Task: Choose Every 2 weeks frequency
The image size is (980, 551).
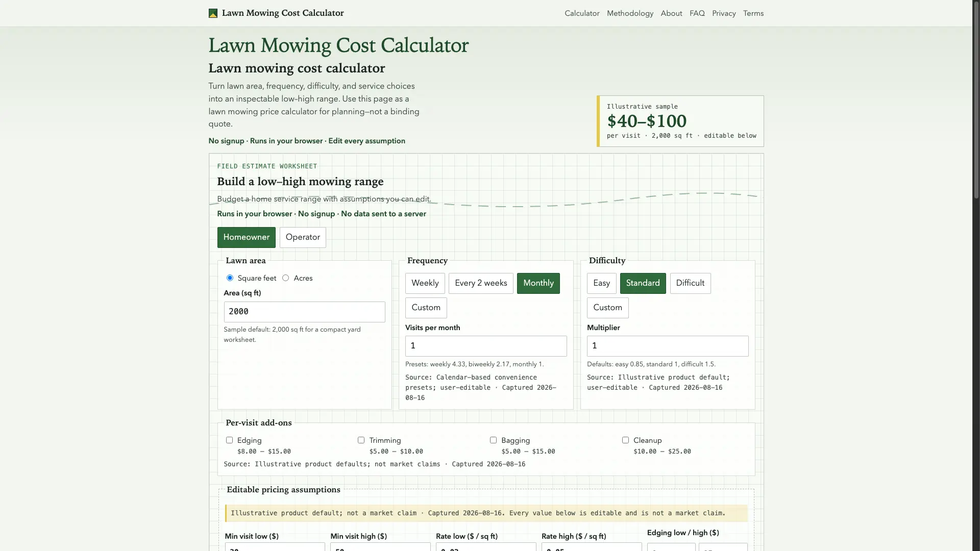Action: [x=481, y=283]
